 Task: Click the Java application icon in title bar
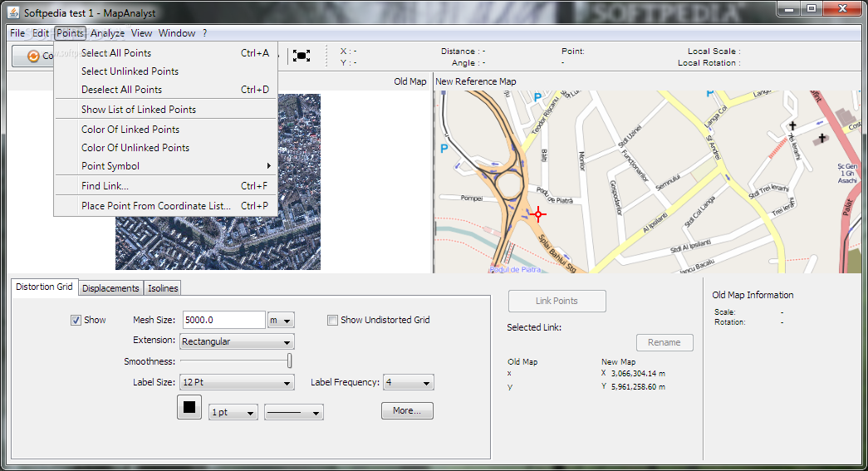coord(13,12)
